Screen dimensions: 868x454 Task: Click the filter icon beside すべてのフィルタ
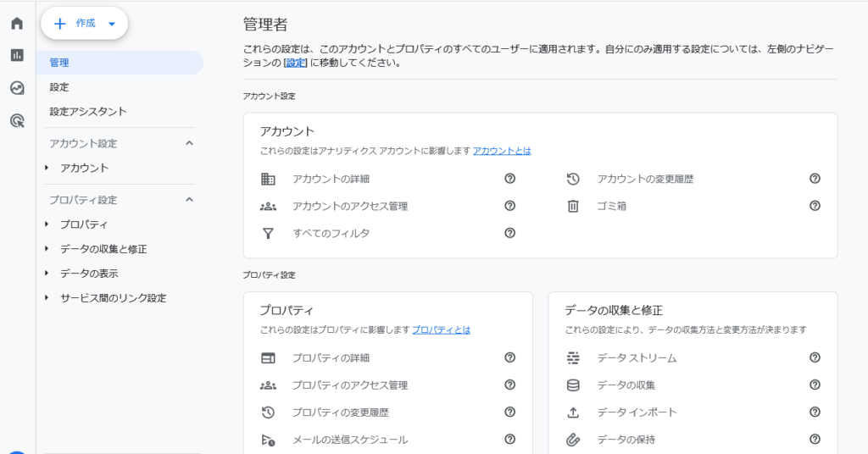(268, 233)
